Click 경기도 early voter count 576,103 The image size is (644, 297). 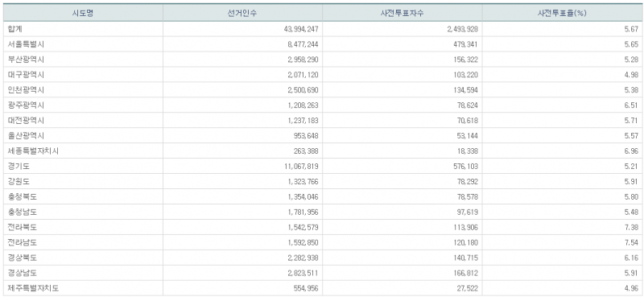point(466,167)
